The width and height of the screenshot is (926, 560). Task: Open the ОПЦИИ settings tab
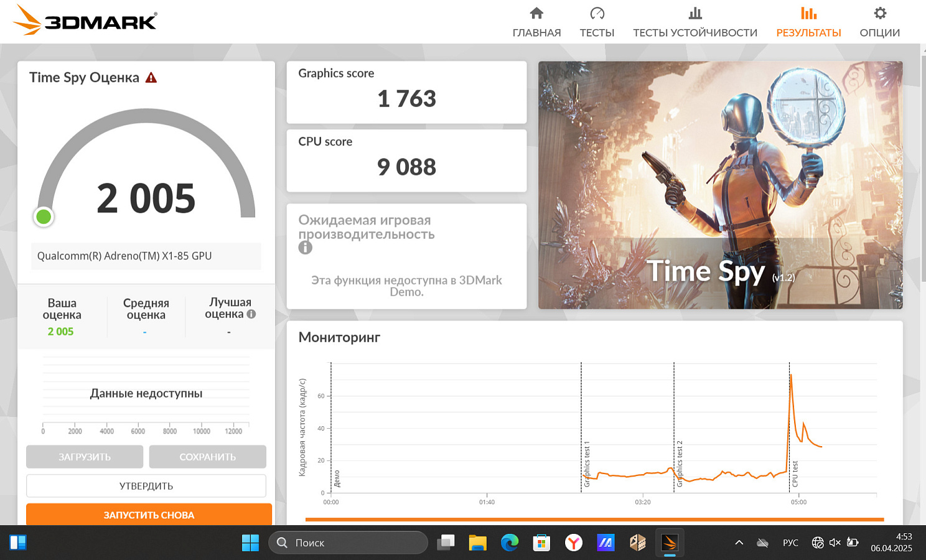tap(879, 22)
